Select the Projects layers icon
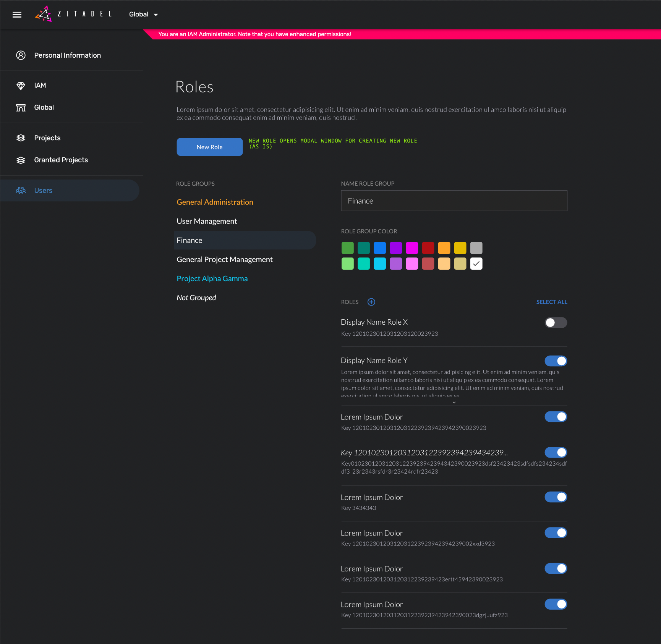Image resolution: width=661 pixels, height=644 pixels. tap(21, 138)
